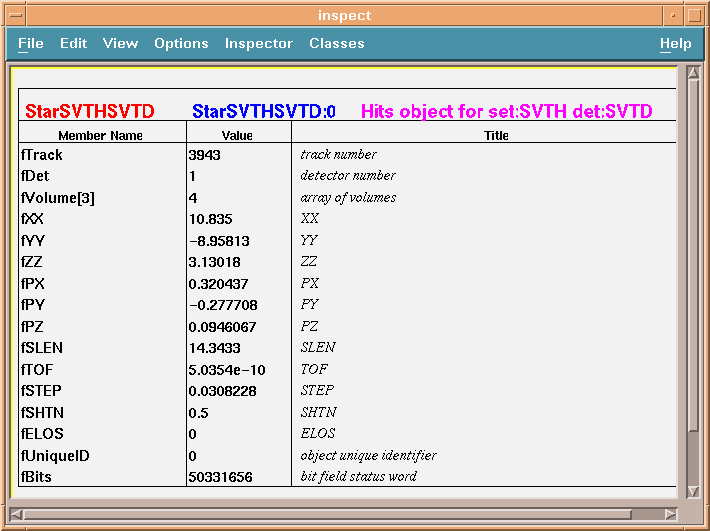
Task: Select the fTrack value 3943
Action: (205, 155)
